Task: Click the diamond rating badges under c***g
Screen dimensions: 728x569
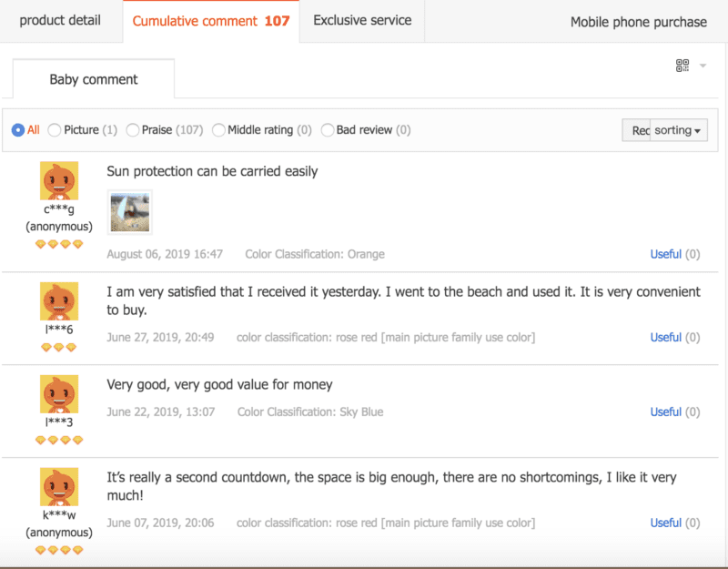Action: pos(59,244)
